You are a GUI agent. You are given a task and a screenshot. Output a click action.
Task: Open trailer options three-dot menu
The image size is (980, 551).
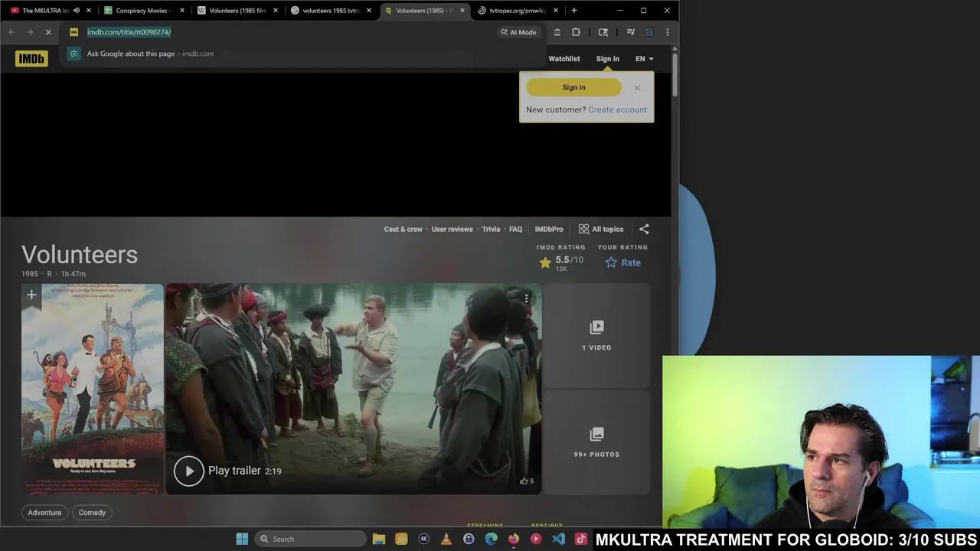click(526, 298)
